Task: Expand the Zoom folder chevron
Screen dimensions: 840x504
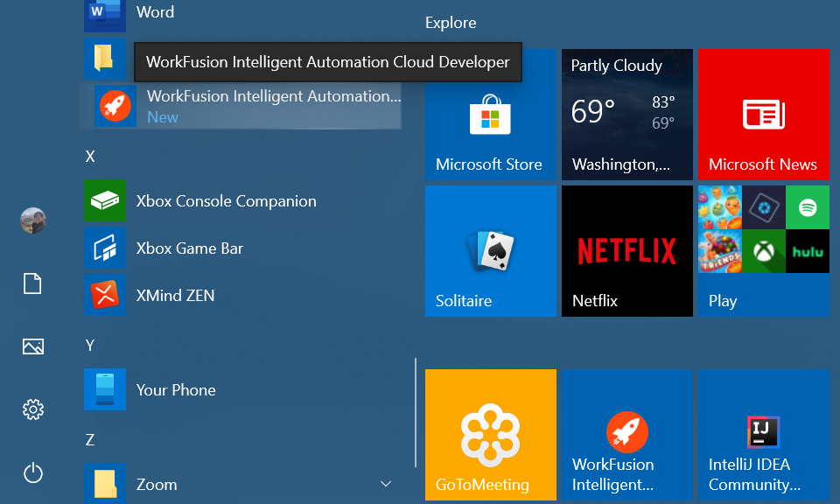Action: (x=386, y=484)
